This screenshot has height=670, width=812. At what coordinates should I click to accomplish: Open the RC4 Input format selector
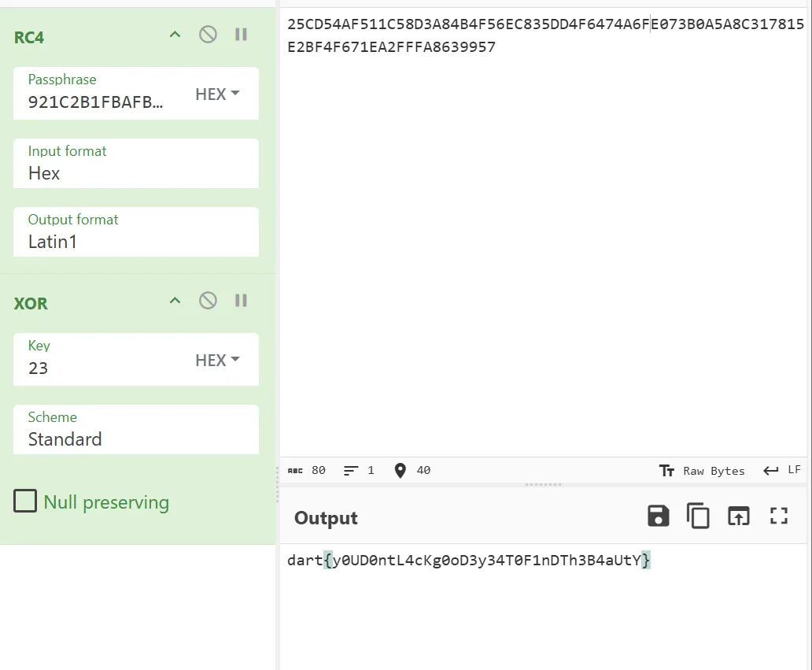click(x=135, y=164)
